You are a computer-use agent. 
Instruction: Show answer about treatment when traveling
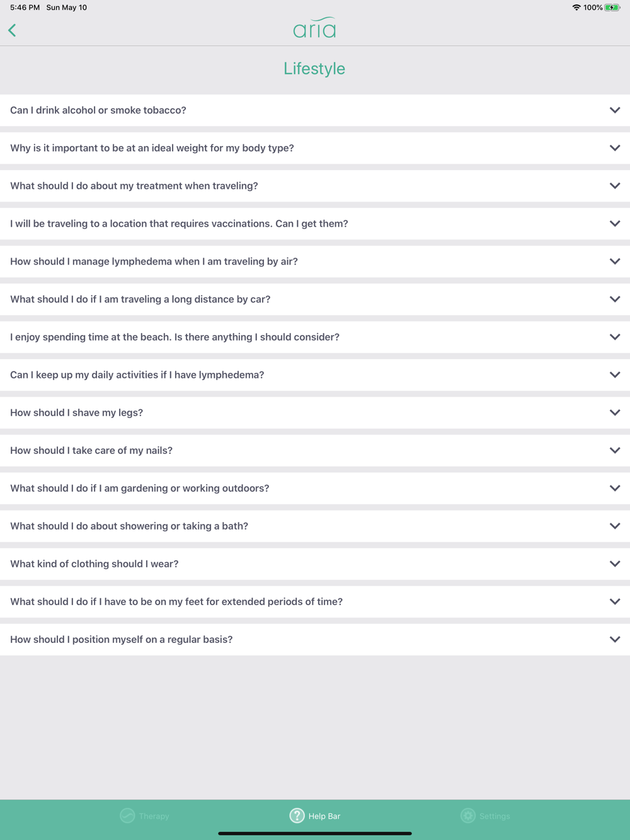[314, 186]
